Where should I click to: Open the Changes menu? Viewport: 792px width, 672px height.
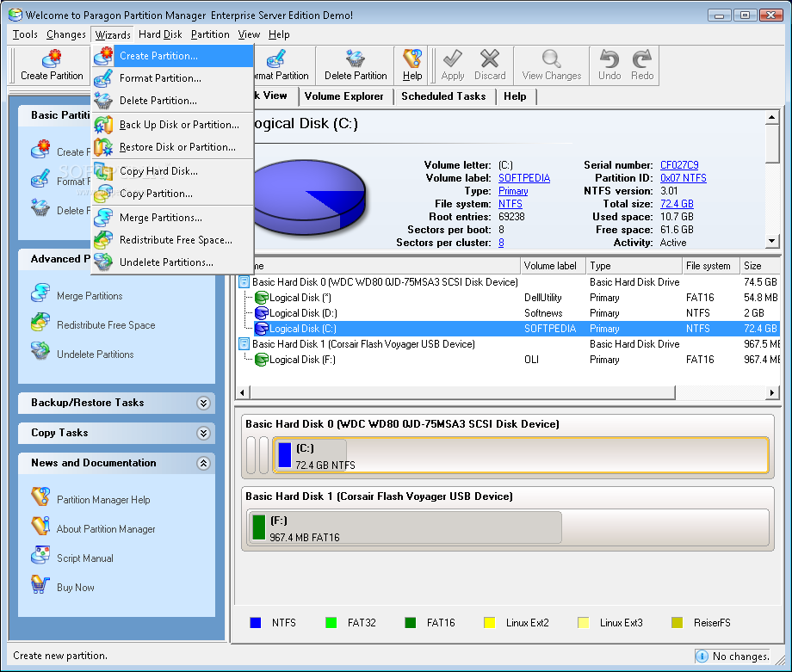coord(65,34)
